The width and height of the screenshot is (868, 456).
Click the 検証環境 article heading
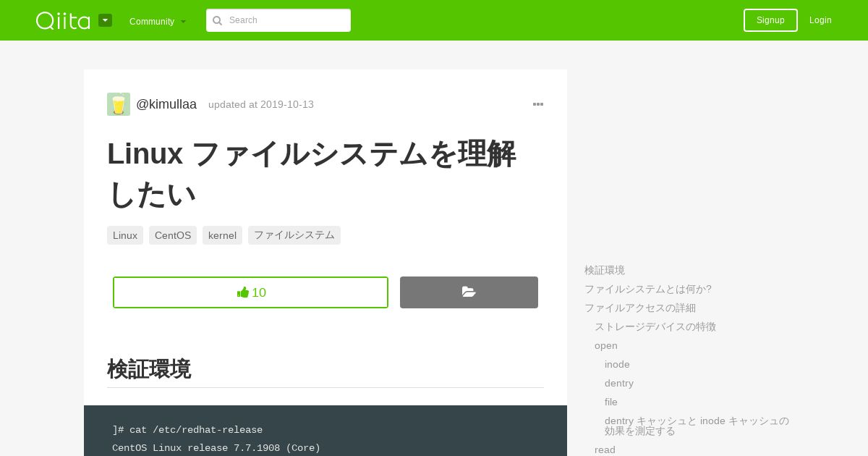(149, 369)
